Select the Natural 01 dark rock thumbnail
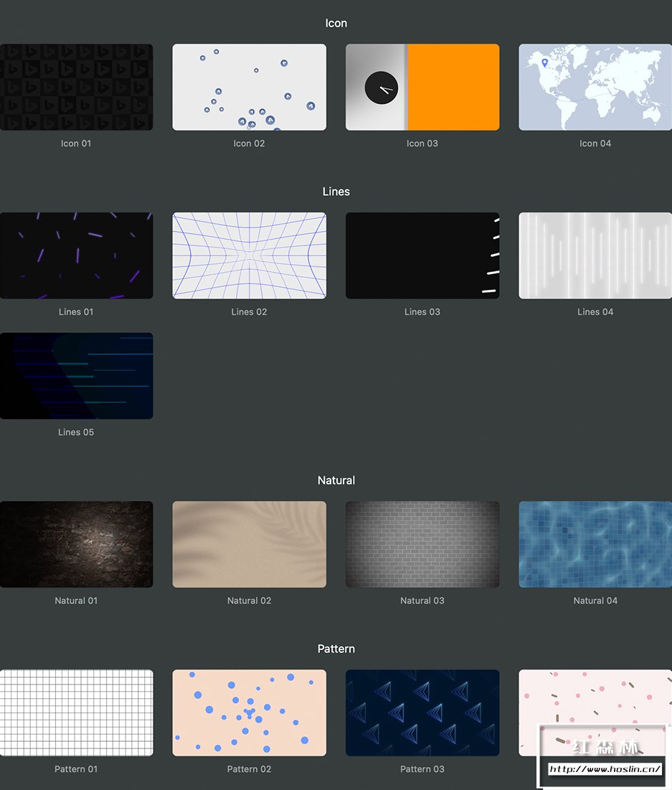 (x=77, y=544)
